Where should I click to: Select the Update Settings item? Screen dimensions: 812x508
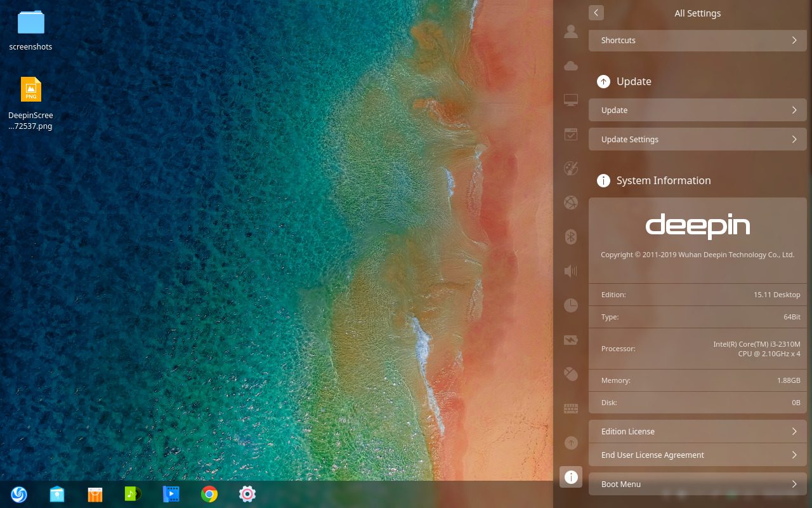click(x=698, y=139)
